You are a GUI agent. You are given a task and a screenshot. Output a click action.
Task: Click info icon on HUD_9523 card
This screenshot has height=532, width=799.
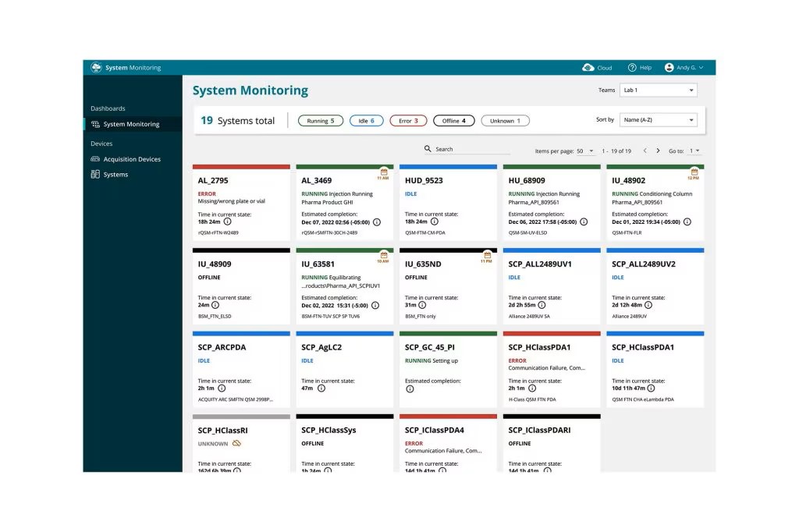tap(434, 222)
